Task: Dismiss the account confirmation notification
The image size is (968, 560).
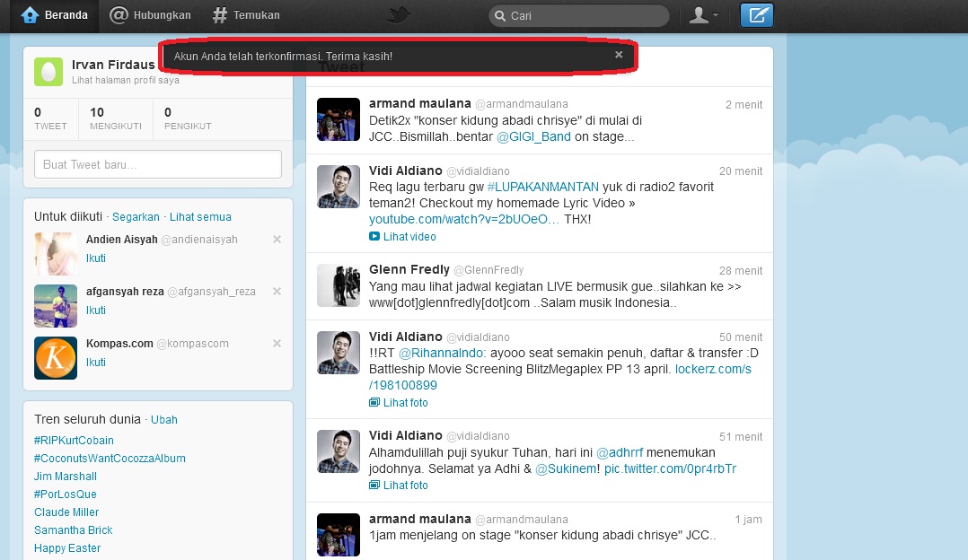Action: click(x=618, y=54)
